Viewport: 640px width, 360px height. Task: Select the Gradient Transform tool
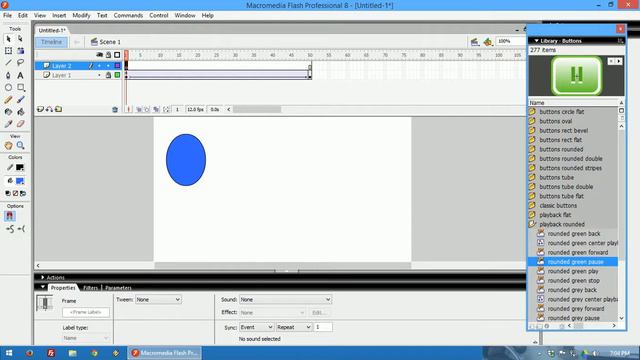pyautogui.click(x=20, y=51)
